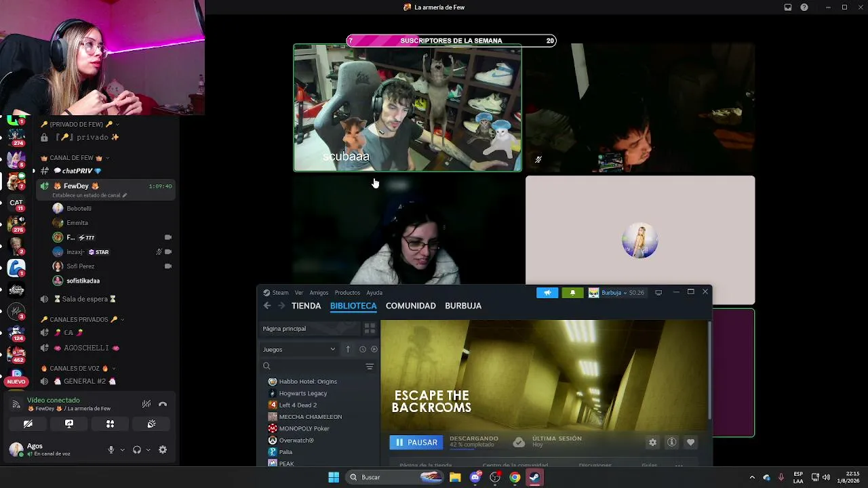Deafen Discord audio headphones
The height and width of the screenshot is (488, 868).
pyautogui.click(x=137, y=450)
